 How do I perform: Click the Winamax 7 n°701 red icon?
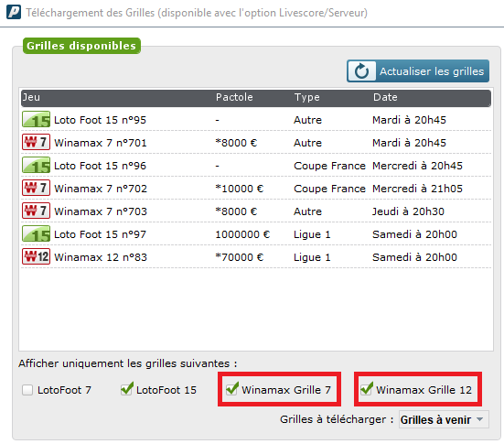pos(36,142)
